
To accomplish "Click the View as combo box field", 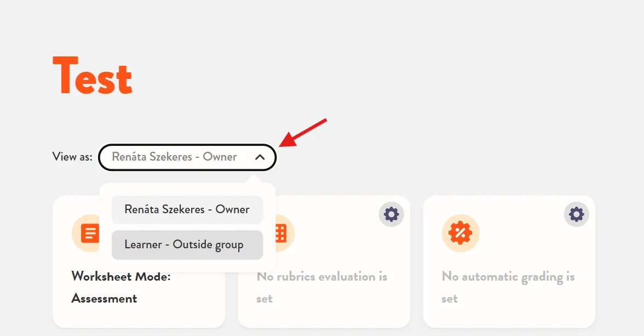I will click(x=187, y=157).
